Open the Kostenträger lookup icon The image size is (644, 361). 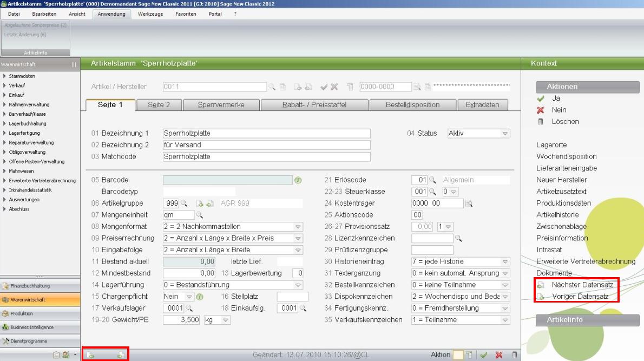point(469,204)
